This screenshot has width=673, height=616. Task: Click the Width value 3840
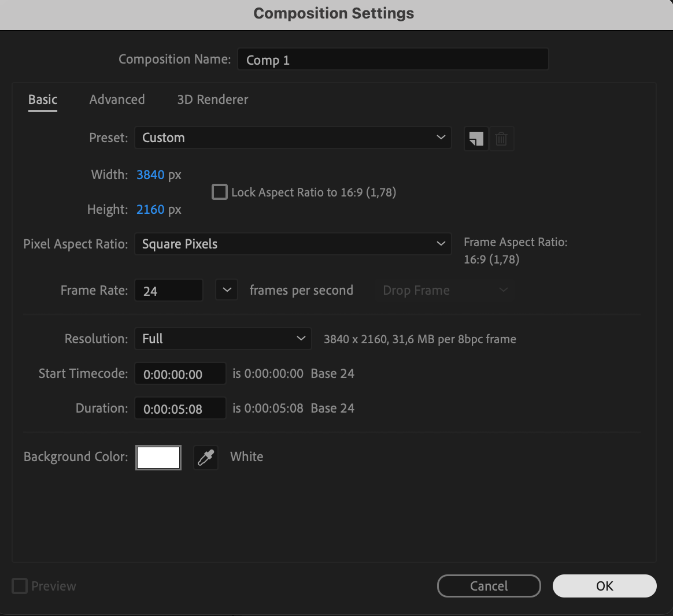[x=150, y=175]
